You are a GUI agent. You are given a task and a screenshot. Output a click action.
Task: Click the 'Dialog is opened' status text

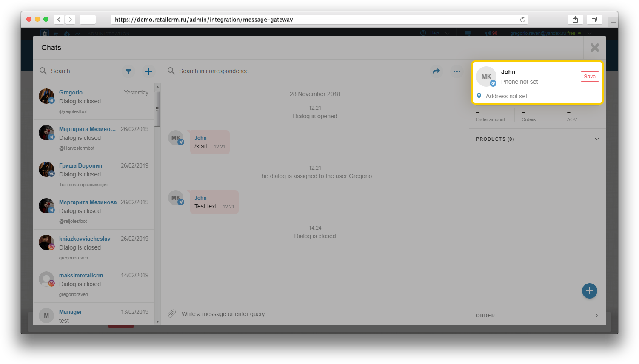315,116
